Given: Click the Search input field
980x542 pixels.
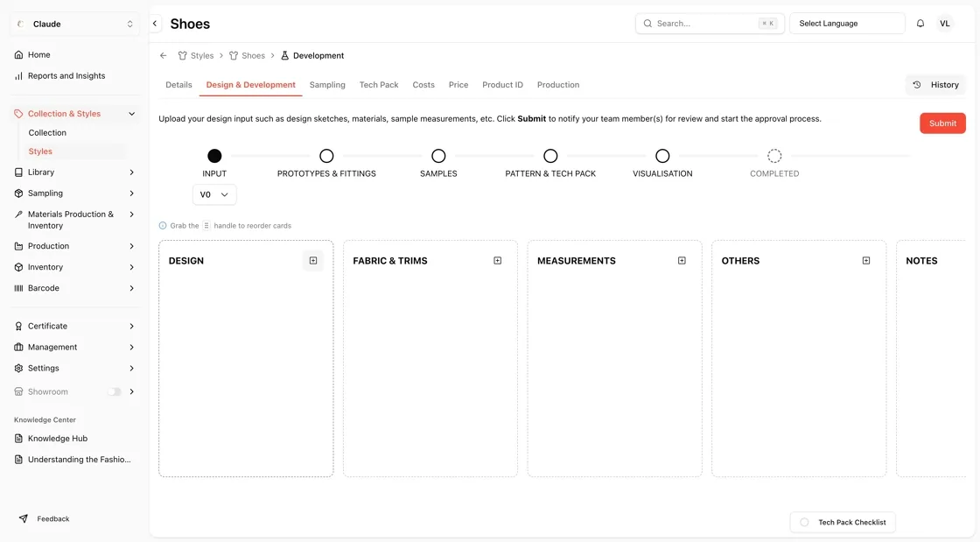Looking at the screenshot, I should [710, 24].
